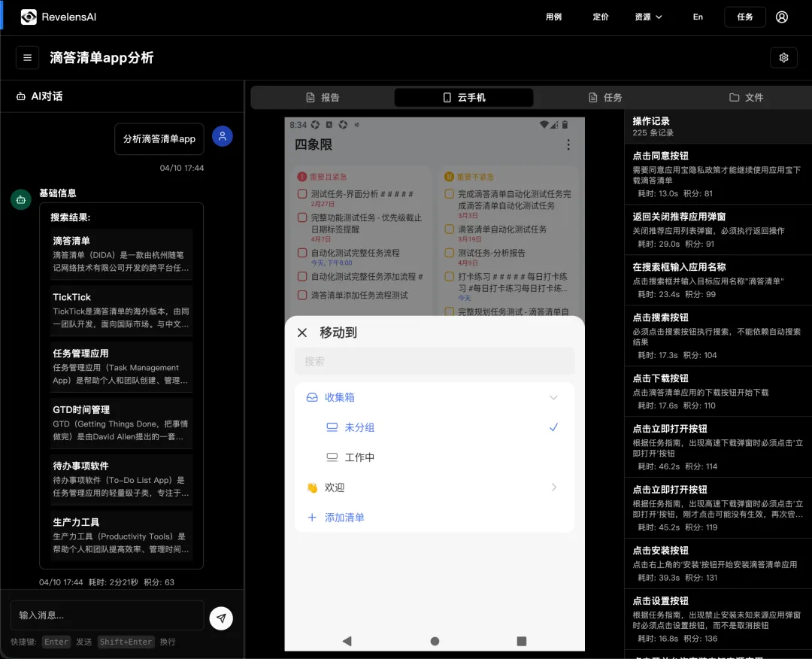Open the three-dot menu in 四象限 header

click(568, 144)
